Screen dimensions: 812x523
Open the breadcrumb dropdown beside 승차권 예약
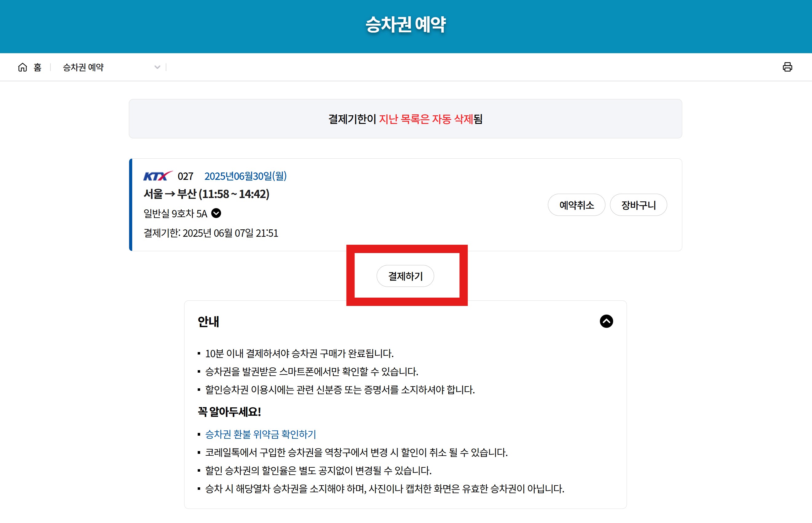click(x=157, y=67)
